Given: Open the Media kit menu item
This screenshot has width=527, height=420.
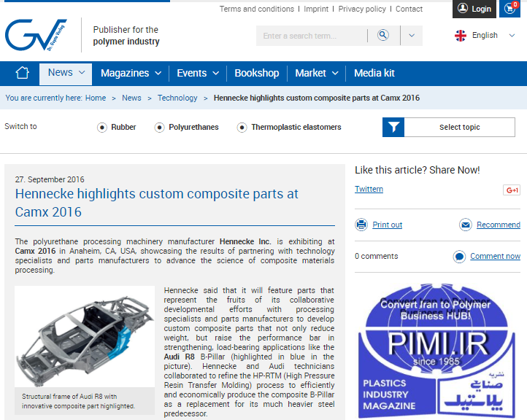Looking at the screenshot, I should (374, 73).
